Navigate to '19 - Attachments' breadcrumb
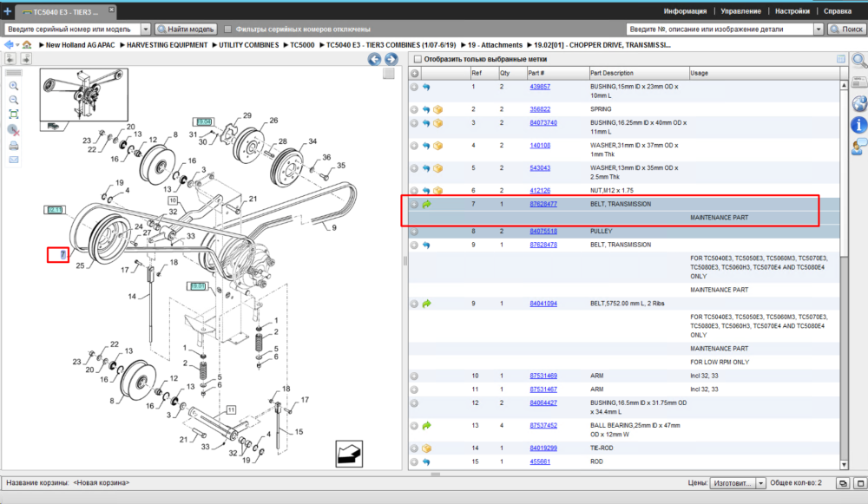 pyautogui.click(x=495, y=45)
